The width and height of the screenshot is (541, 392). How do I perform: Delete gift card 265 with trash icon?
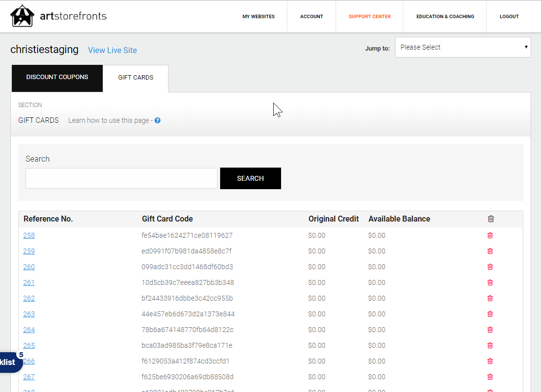point(490,345)
